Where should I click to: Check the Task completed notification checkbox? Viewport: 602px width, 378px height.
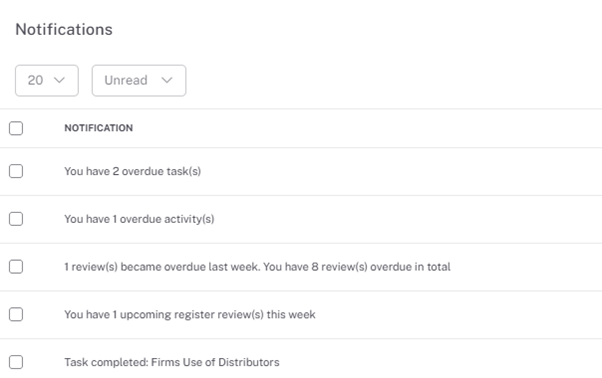pyautogui.click(x=16, y=362)
